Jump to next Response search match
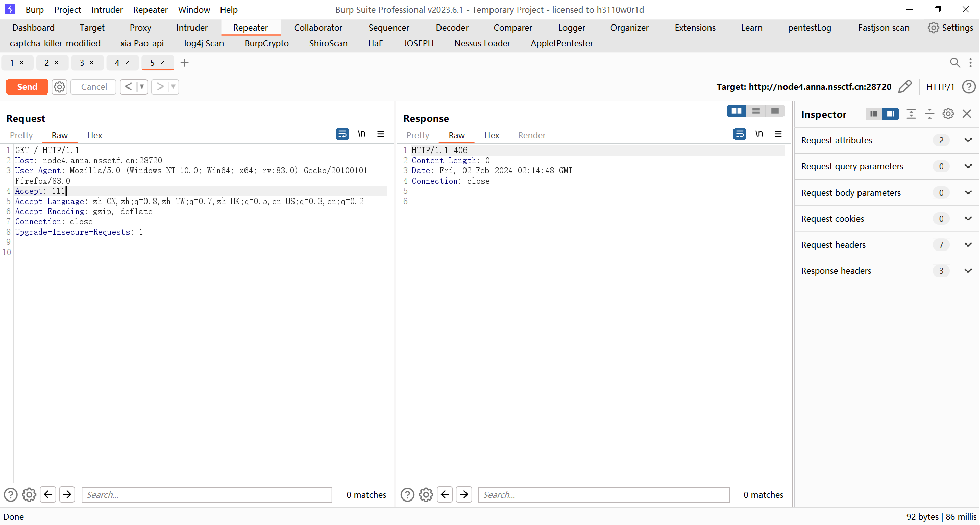Viewport: 980px width, 525px height. pos(463,494)
